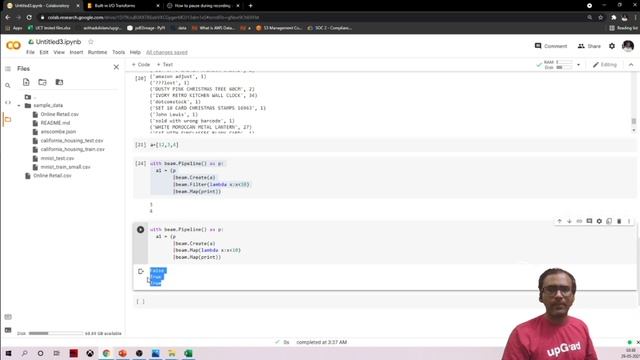Open the Google account avatar
Image resolution: width=640 pixels, height=360 pixels.
pyautogui.click(x=628, y=46)
